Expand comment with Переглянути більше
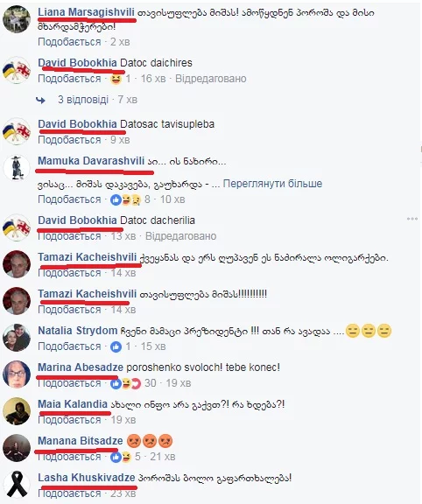 pyautogui.click(x=272, y=184)
